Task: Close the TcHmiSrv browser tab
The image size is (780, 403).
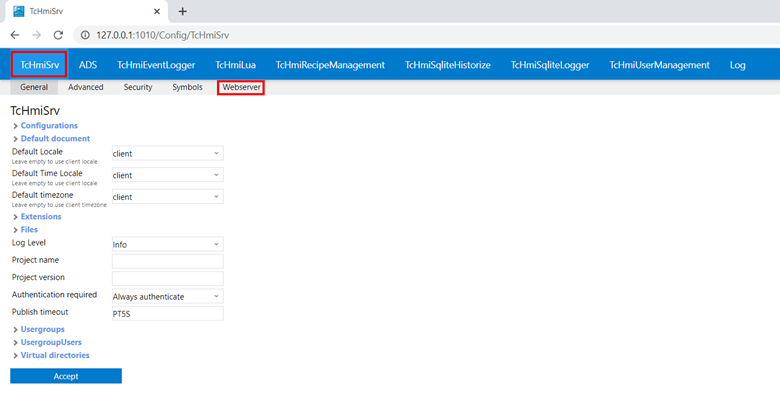Action: click(157, 11)
